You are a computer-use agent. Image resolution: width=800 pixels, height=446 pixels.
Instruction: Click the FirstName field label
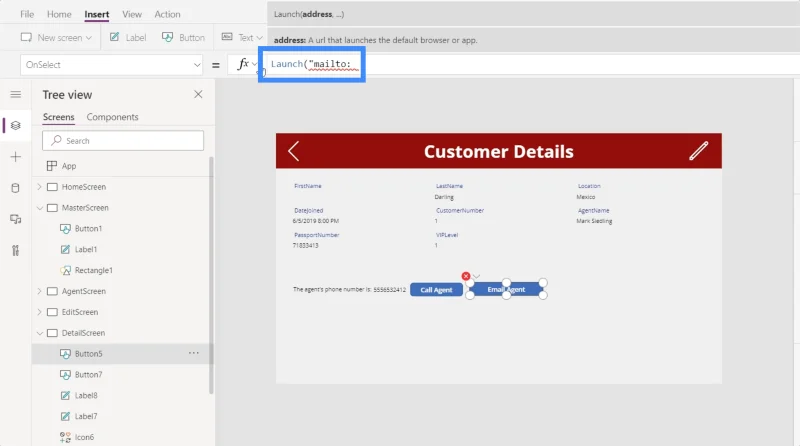point(308,186)
